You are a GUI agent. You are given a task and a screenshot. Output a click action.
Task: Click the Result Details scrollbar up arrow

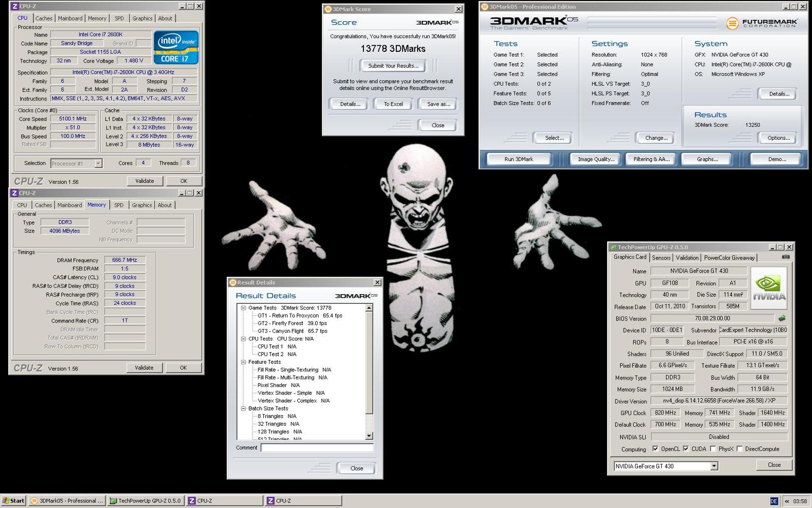pos(369,308)
